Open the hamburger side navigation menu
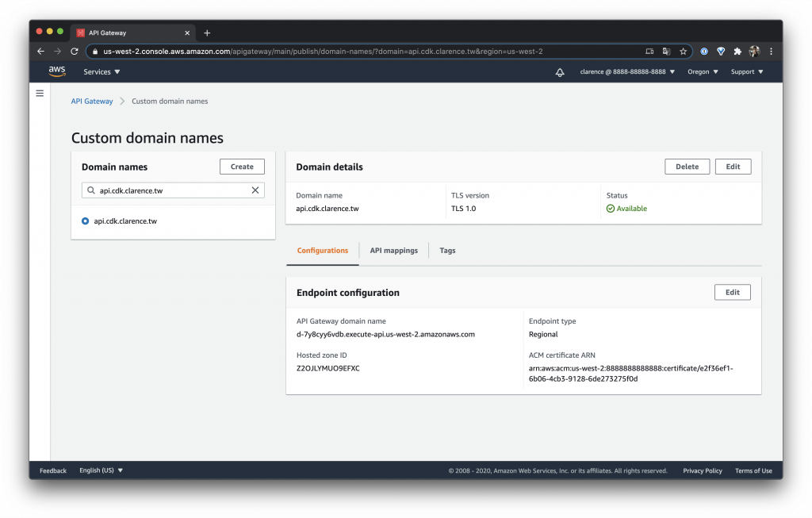Image resolution: width=812 pixels, height=518 pixels. pos(40,94)
